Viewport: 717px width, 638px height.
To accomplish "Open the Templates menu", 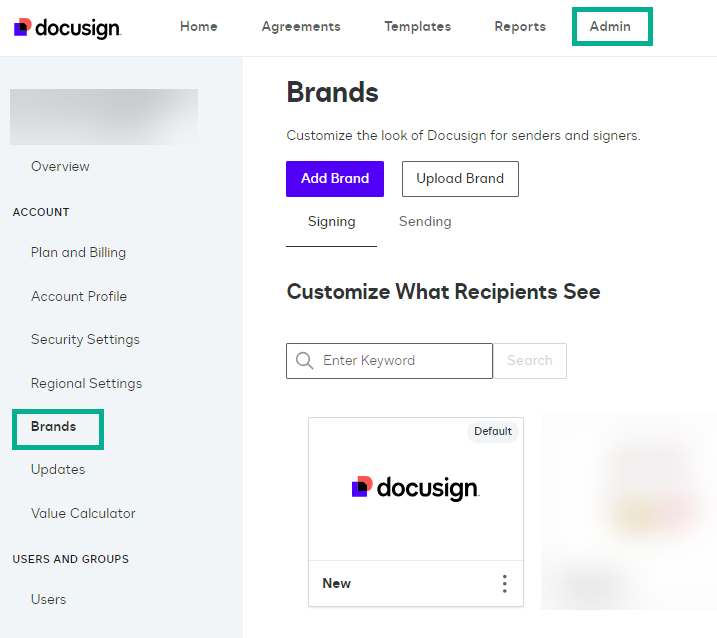I will click(417, 27).
